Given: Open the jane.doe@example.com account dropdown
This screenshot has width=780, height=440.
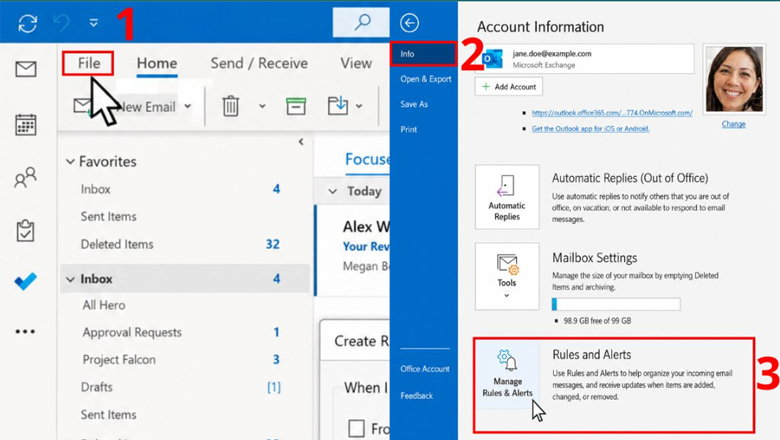Looking at the screenshot, I should [585, 59].
